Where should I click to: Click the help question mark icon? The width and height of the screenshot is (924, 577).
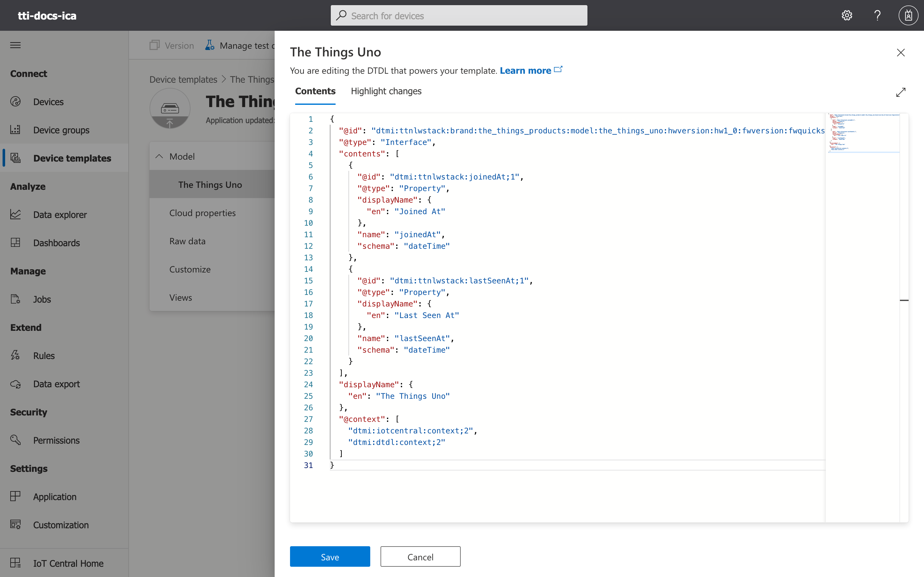[877, 15]
